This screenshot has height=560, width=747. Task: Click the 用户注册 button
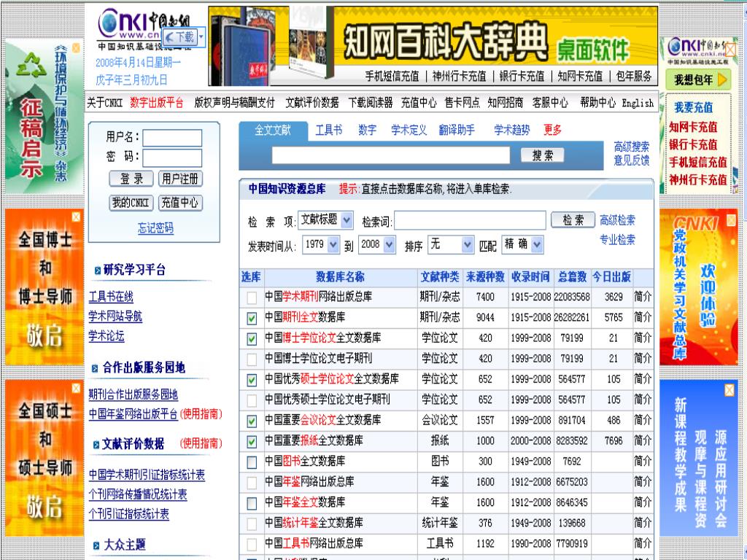point(180,179)
